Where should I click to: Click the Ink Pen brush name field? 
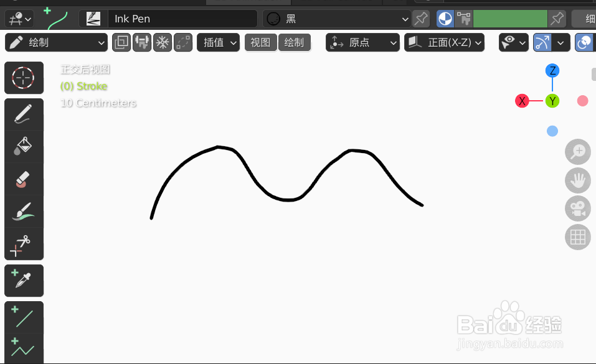182,19
